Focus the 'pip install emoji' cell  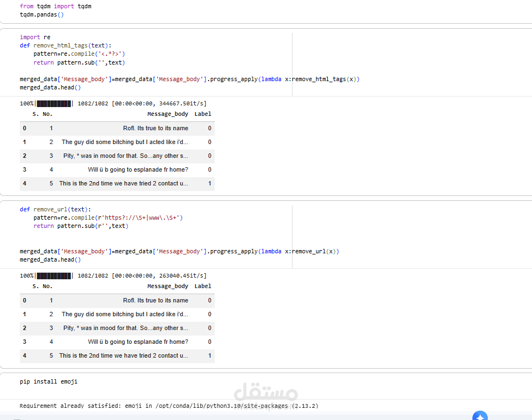[266, 386]
